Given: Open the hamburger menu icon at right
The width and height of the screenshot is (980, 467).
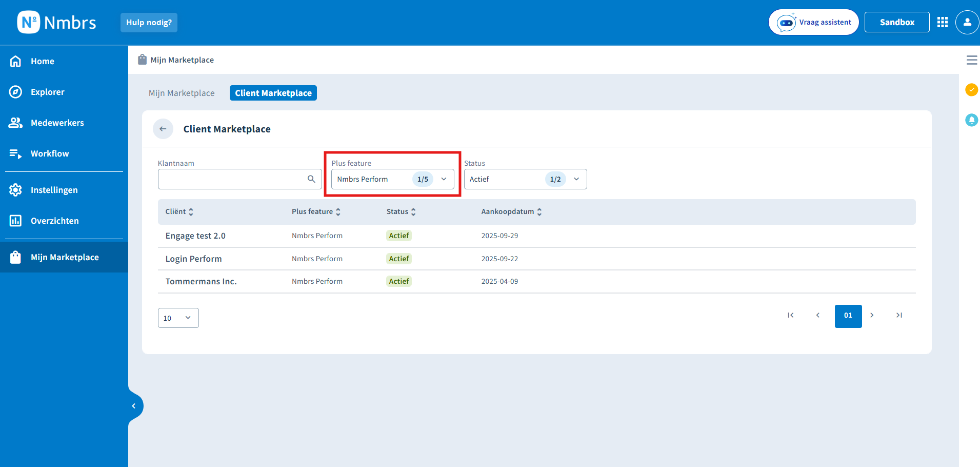Looking at the screenshot, I should [971, 60].
